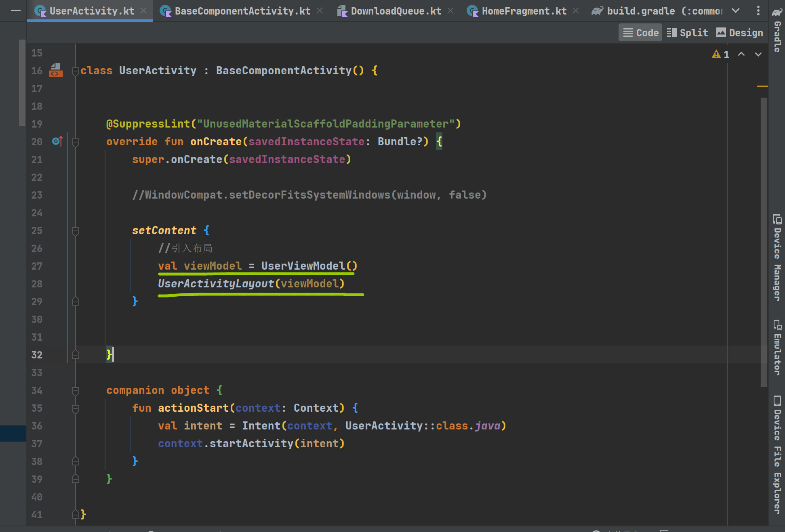
Task: Click the Bundle? parameter type
Action: point(400,142)
